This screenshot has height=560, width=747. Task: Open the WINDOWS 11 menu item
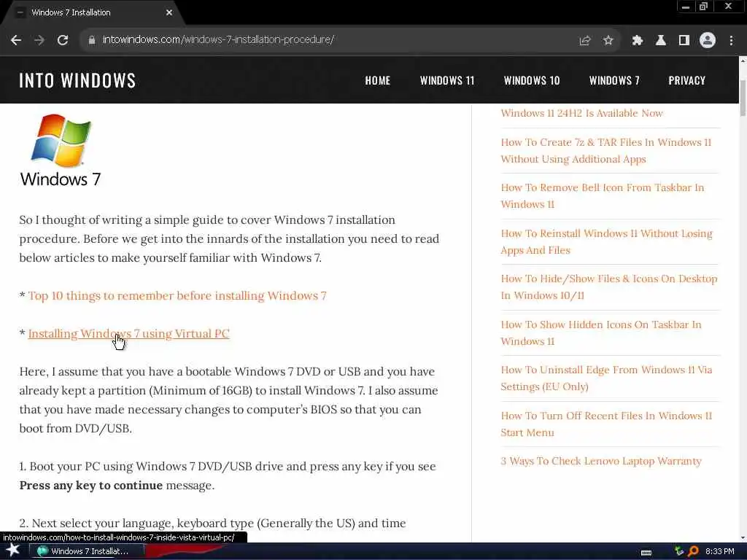pyautogui.click(x=447, y=80)
